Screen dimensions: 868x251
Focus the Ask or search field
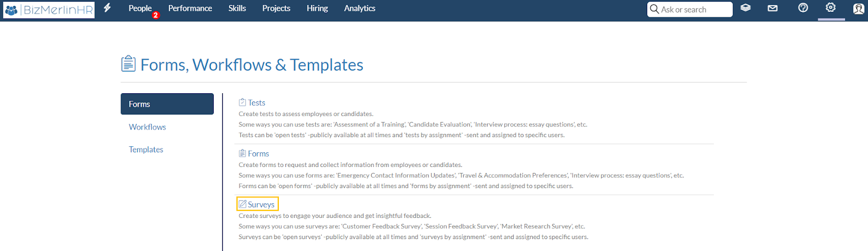point(690,9)
